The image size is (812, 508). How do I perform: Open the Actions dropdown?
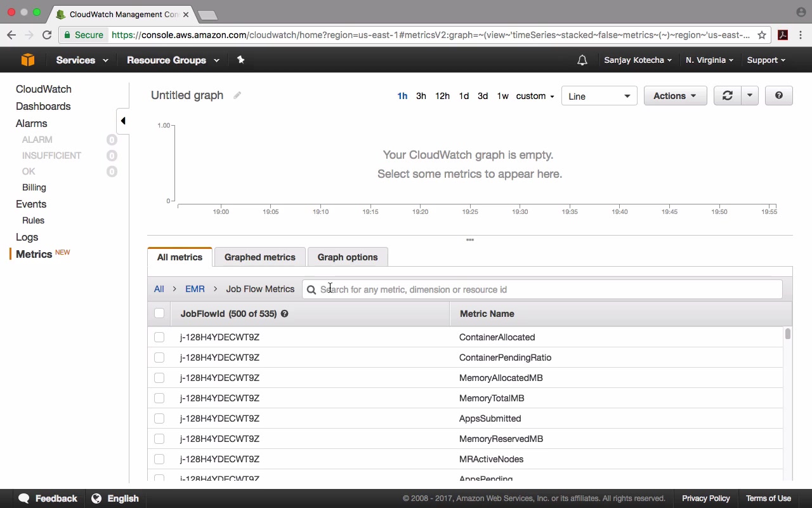tap(675, 96)
